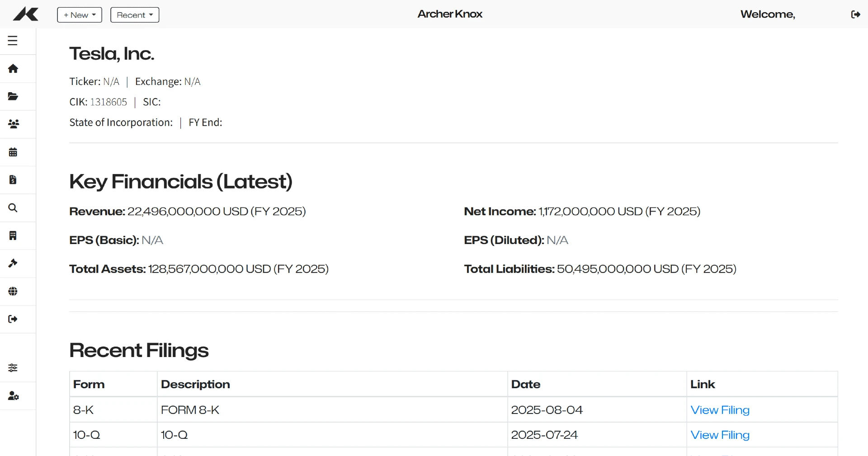Open the user settings gear icon
Image resolution: width=868 pixels, height=456 pixels.
click(14, 396)
